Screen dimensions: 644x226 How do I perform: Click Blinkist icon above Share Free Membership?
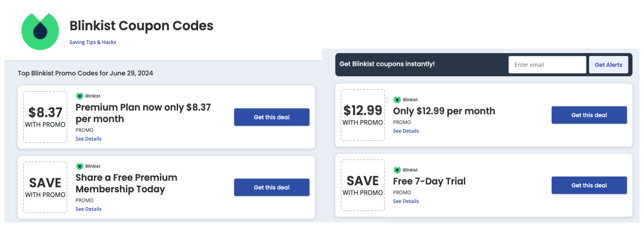point(80,166)
